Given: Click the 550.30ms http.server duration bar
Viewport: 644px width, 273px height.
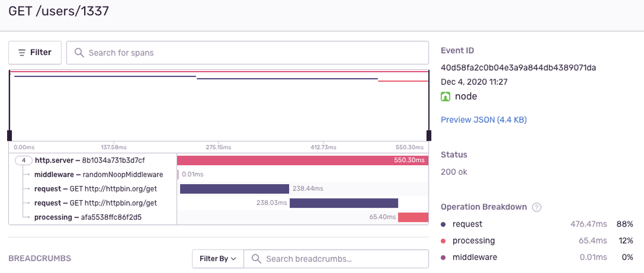Looking at the screenshot, I should [x=302, y=160].
